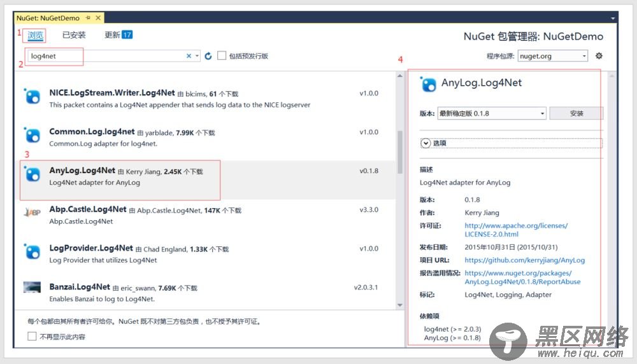Enable include prerelease checkbox
The width and height of the screenshot is (637, 364).
click(222, 55)
